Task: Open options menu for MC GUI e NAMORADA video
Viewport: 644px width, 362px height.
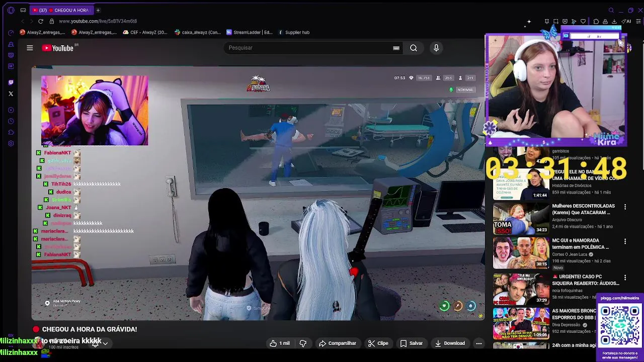Action: pyautogui.click(x=625, y=241)
